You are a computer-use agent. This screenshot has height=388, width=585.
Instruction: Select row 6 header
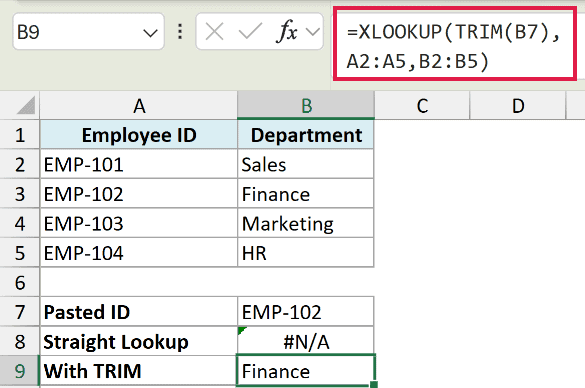click(20, 282)
